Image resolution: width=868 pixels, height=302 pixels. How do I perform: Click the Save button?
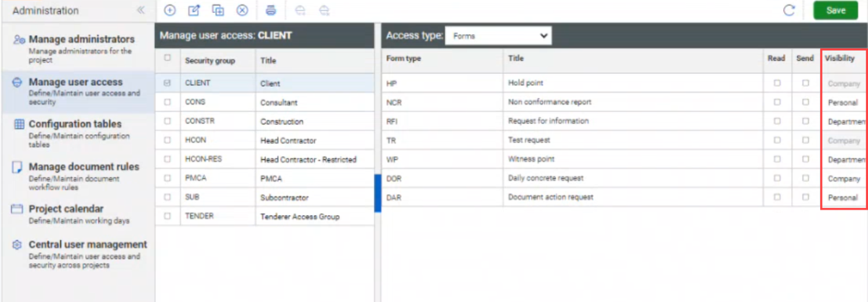(835, 10)
